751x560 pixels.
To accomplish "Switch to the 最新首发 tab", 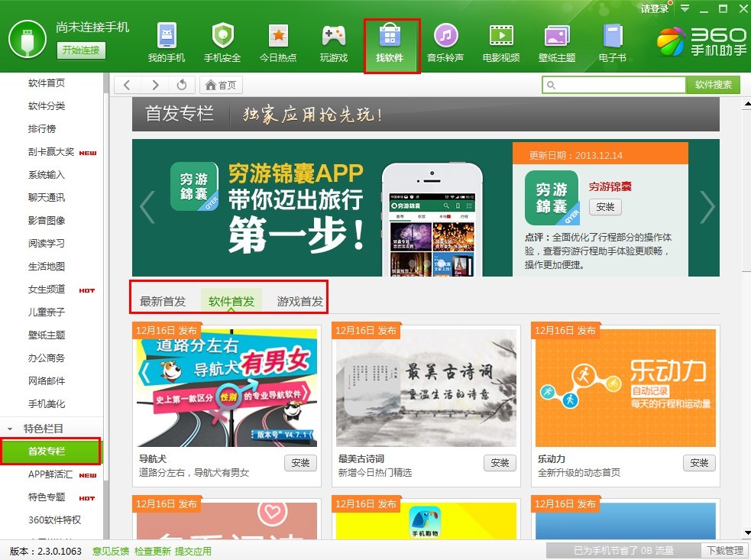I will [163, 301].
